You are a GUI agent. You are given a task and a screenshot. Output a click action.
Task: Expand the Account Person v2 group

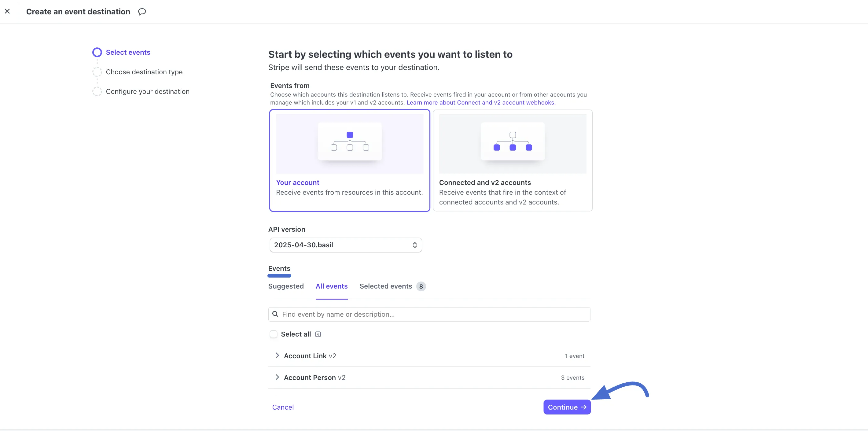click(x=277, y=378)
